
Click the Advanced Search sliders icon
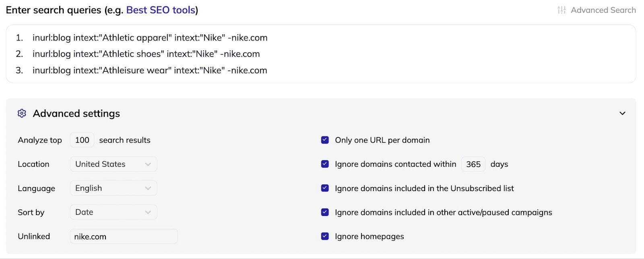tap(562, 10)
